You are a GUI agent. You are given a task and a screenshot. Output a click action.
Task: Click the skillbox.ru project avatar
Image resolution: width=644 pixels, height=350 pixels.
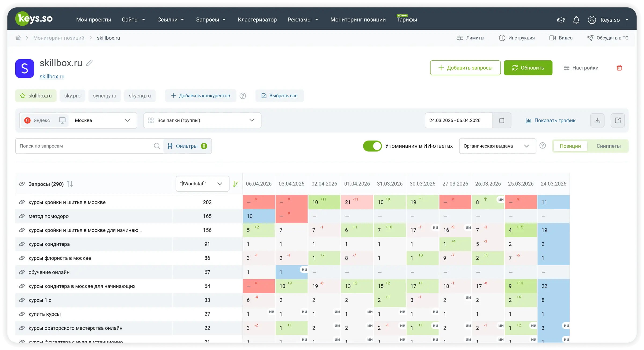click(25, 68)
